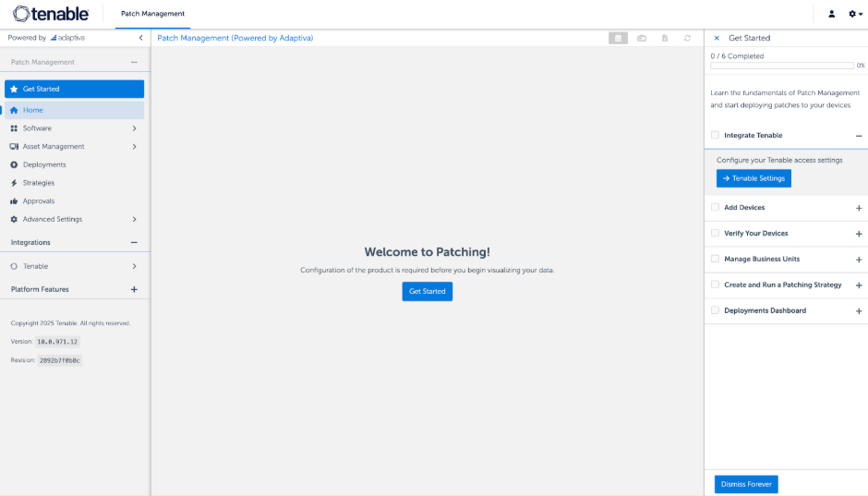
Task: Click the completion progress bar
Action: click(781, 66)
